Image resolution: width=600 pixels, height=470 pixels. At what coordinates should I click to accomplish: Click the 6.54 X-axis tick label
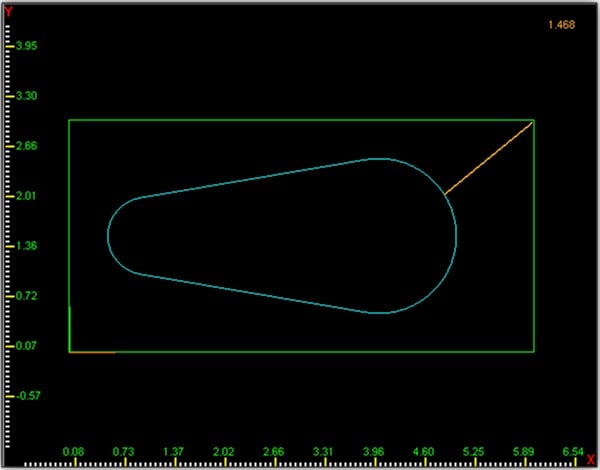coord(573,452)
